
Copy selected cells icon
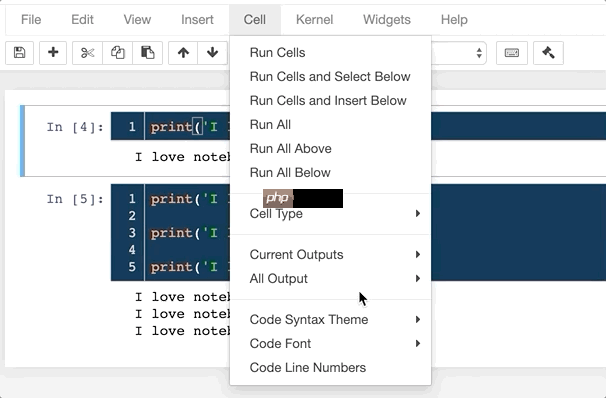(x=117, y=53)
